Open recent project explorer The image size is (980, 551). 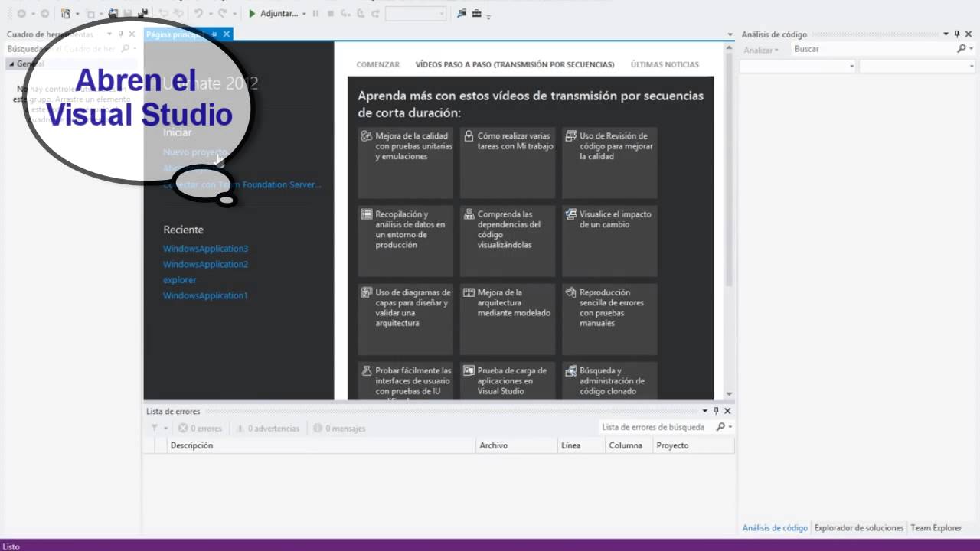click(179, 280)
